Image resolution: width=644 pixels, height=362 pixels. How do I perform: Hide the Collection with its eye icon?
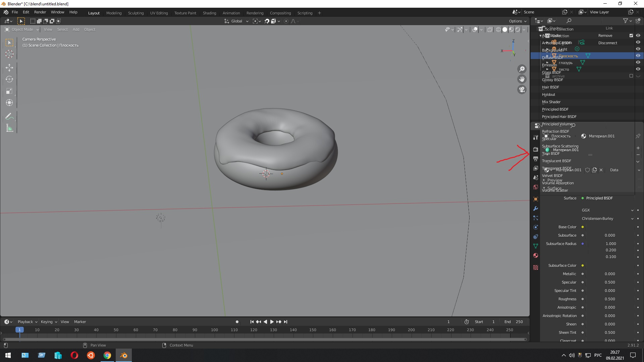(x=638, y=36)
